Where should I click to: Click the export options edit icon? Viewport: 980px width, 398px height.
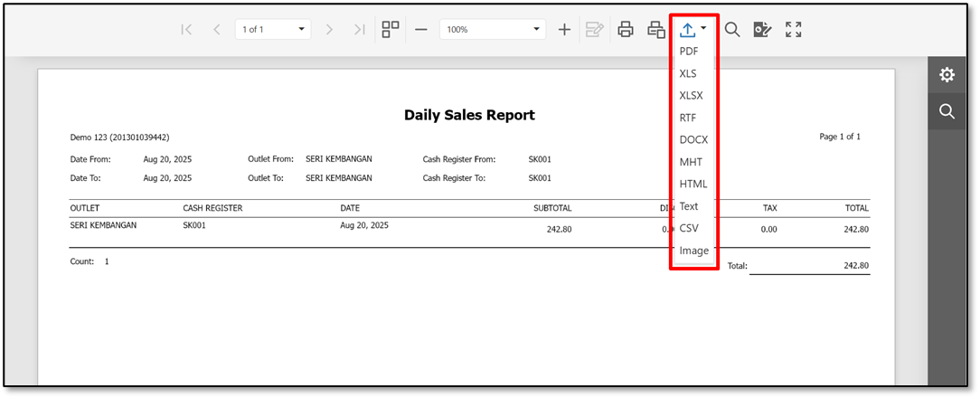(762, 30)
